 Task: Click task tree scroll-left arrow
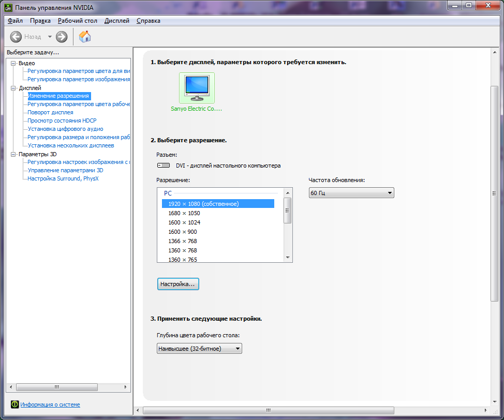point(11,387)
